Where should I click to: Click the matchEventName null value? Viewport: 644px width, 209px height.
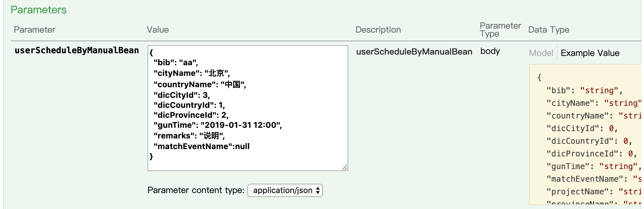click(x=242, y=146)
